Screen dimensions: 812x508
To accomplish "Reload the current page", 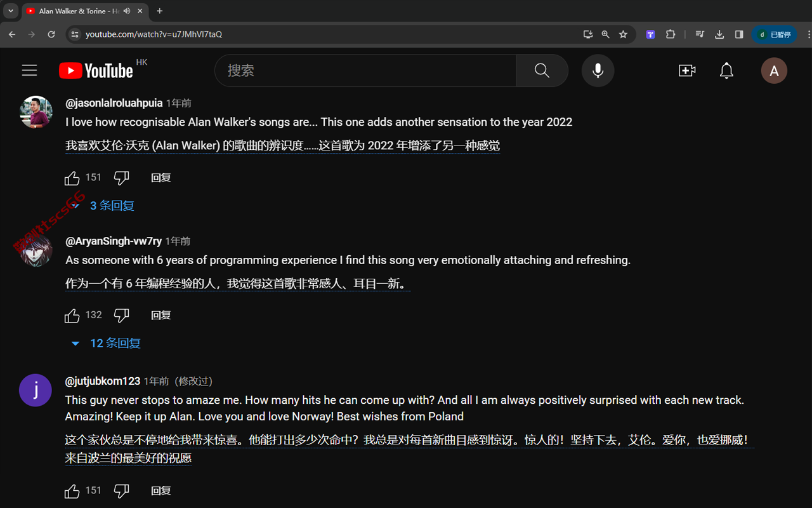I will pos(51,34).
